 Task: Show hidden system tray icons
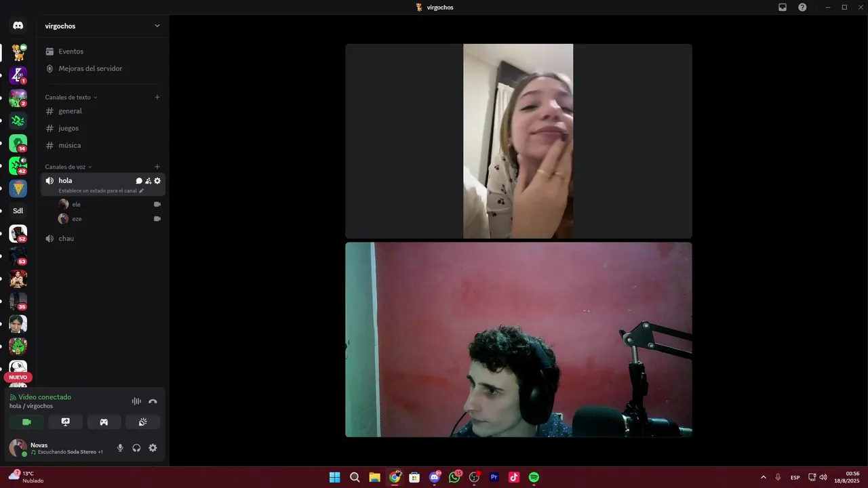[x=764, y=477]
